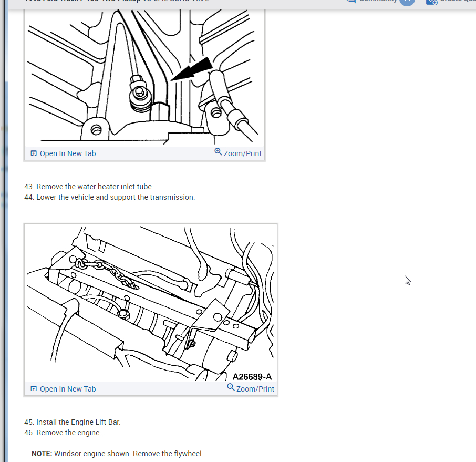476x462 pixels.
Task: Click the Create Quote icon in header
Action: (432, 2)
